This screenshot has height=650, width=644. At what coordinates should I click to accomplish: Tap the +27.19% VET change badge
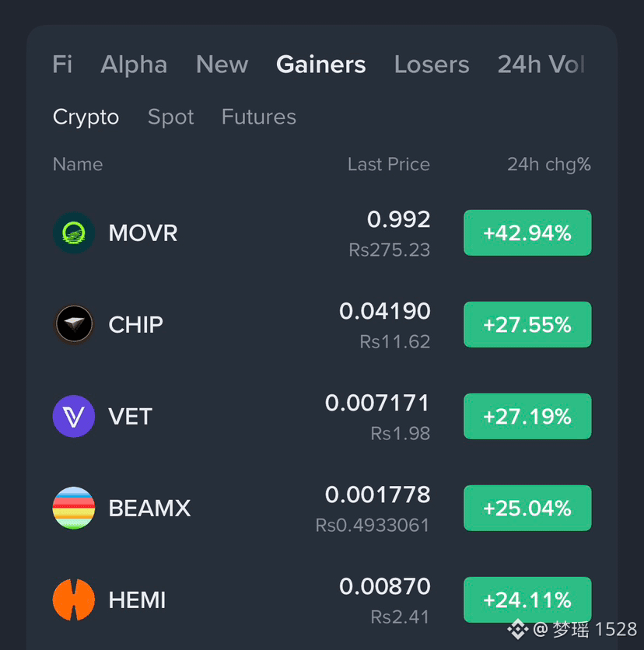[x=527, y=416]
